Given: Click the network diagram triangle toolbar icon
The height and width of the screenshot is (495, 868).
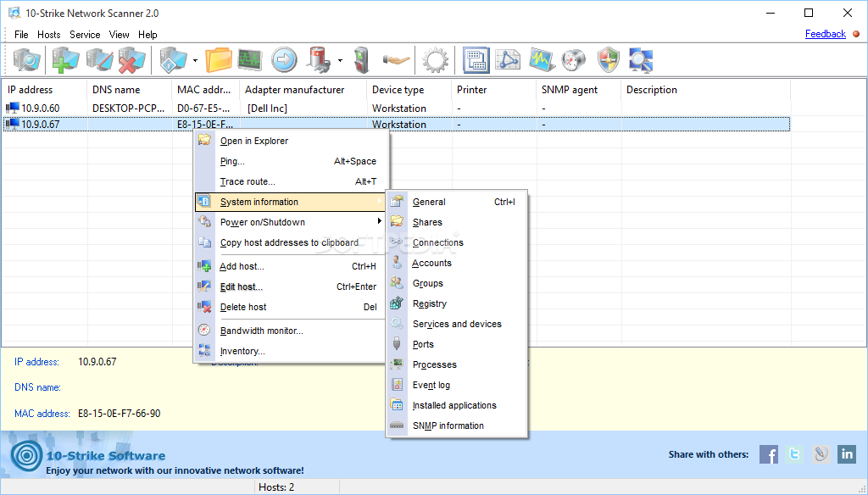Looking at the screenshot, I should [508, 60].
